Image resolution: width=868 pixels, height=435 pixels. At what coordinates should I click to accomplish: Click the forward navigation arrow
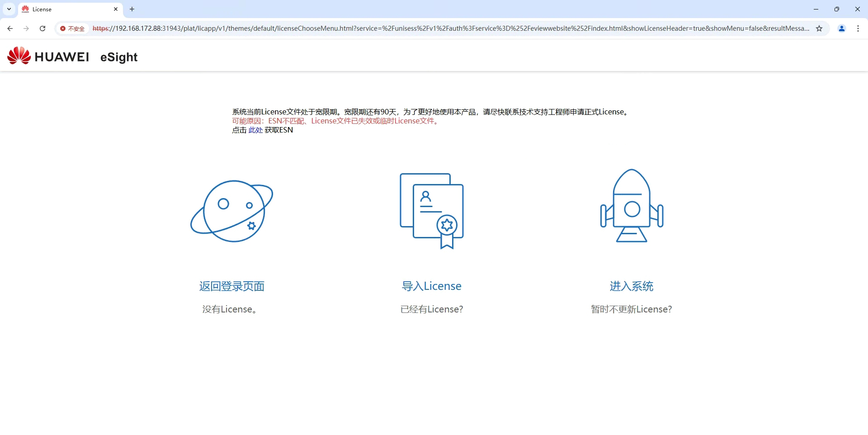tap(26, 28)
